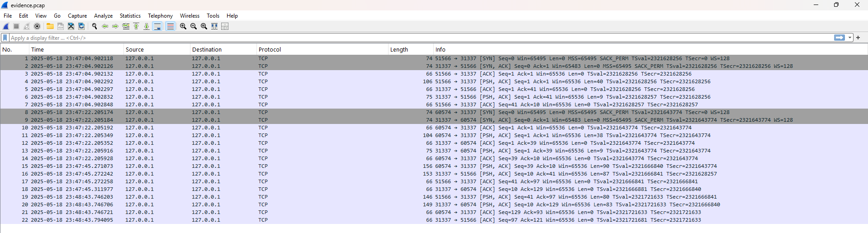Viewport: 868px width, 233px height.
Task: Sort by the Time column header
Action: click(x=76, y=49)
